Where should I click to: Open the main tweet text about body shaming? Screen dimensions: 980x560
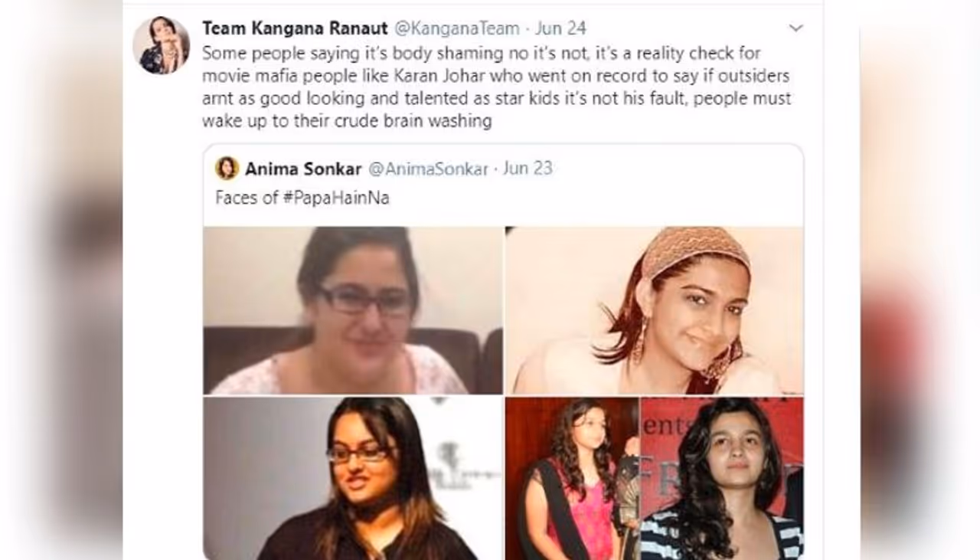(497, 87)
